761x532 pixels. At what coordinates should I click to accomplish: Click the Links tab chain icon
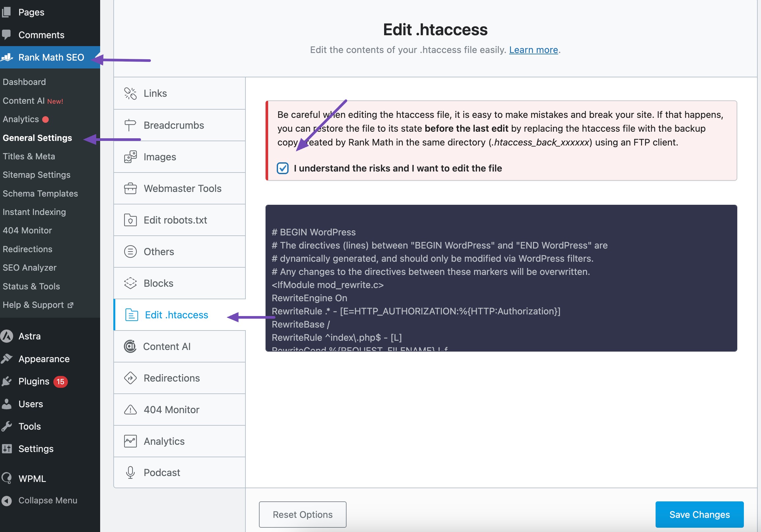pos(130,93)
